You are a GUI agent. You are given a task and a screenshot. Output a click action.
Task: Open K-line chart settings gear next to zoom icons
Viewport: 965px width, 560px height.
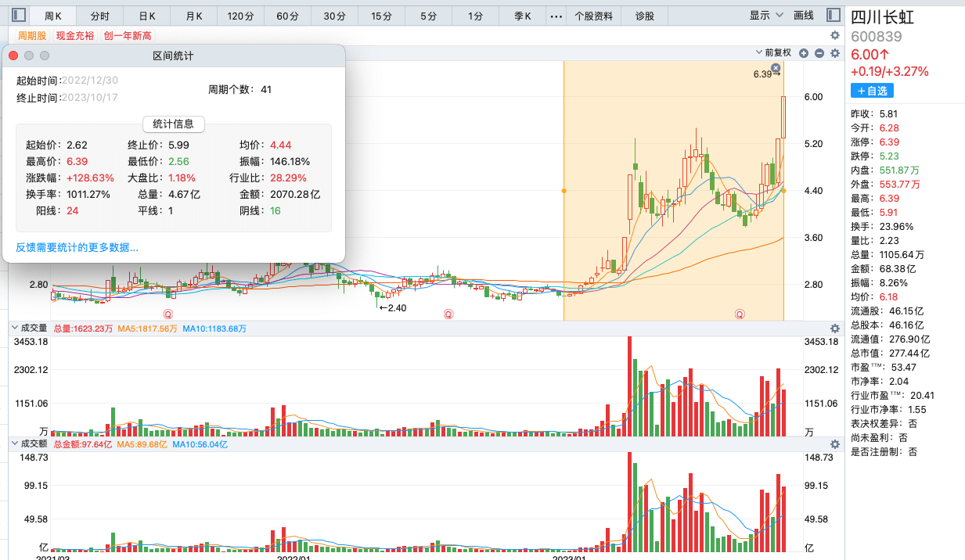coord(835,52)
